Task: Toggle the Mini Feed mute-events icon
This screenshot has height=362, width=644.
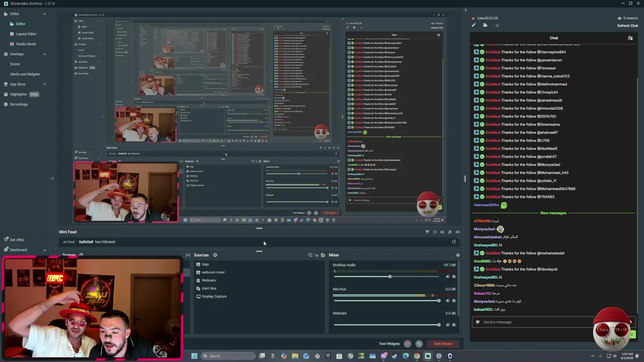Action: [450, 232]
